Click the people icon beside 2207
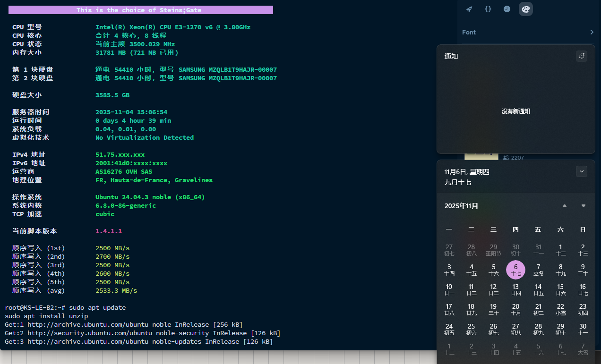This screenshot has height=364, width=601. [x=506, y=158]
